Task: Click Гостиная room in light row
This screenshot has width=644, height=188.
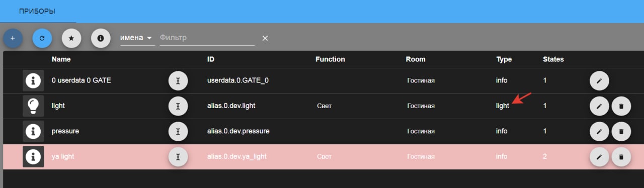Action: (x=421, y=106)
